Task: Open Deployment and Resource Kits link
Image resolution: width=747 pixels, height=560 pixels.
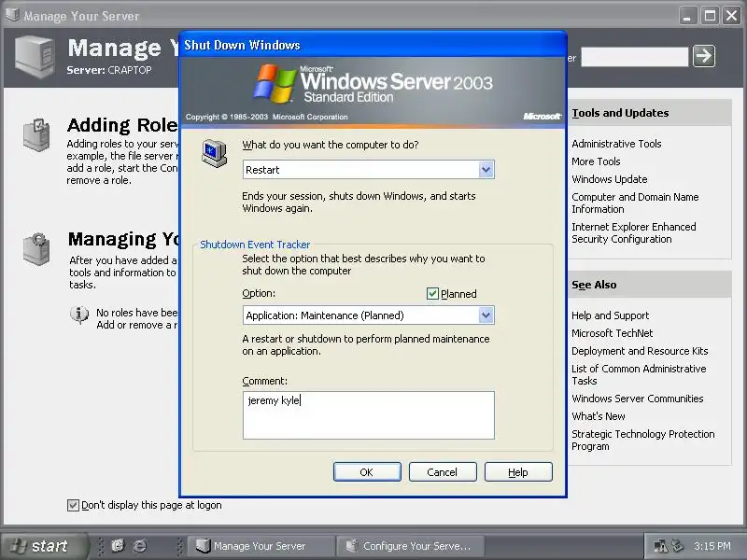Action: click(640, 351)
